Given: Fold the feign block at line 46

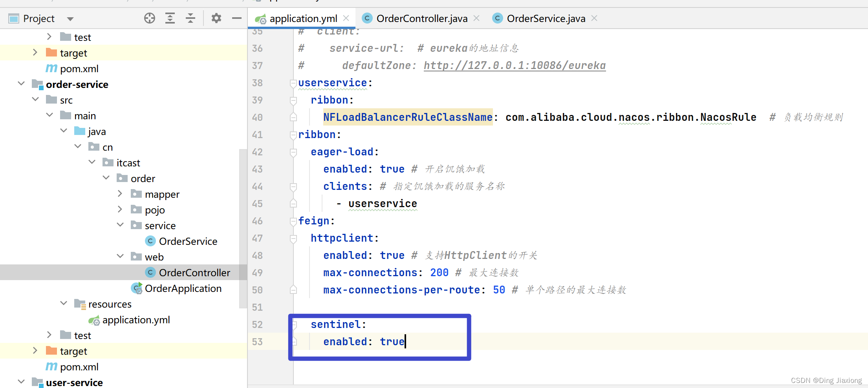Looking at the screenshot, I should pos(293,221).
